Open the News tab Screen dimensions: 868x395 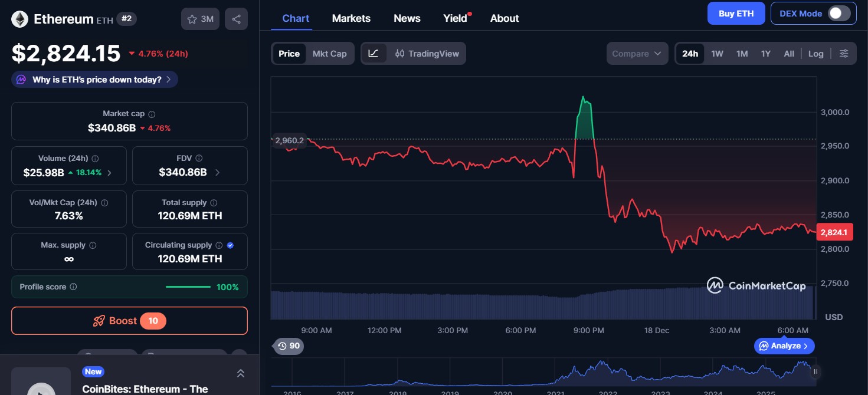407,18
